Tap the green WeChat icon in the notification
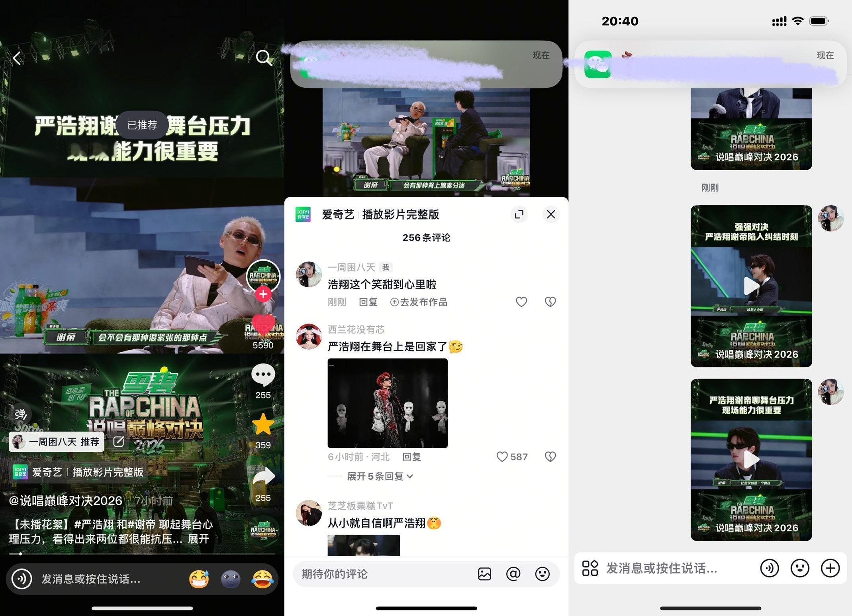The height and width of the screenshot is (616, 852). coord(598,64)
